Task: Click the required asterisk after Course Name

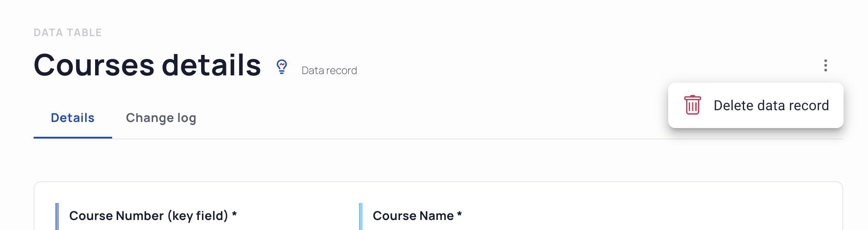Action: [x=459, y=214]
